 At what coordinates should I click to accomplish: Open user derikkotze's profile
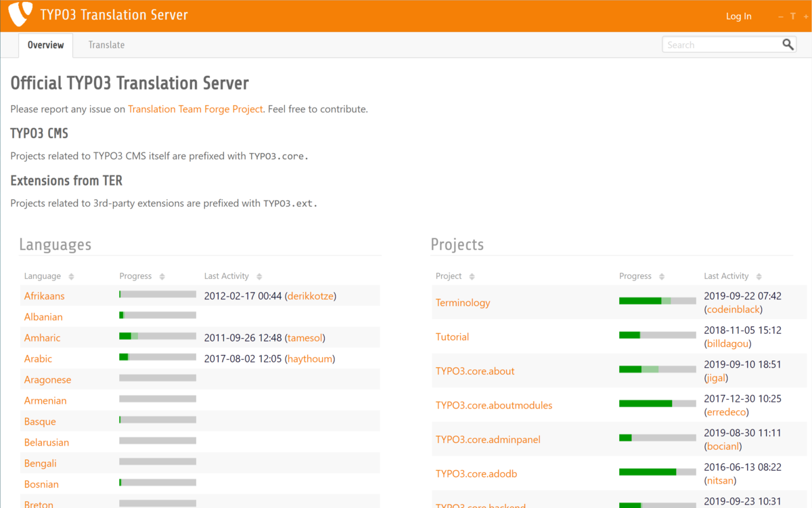311,296
